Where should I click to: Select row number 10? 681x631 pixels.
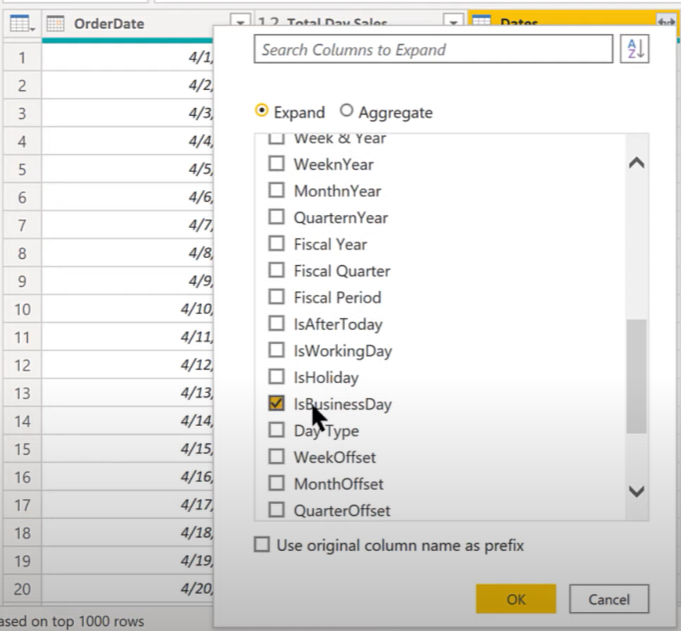pyautogui.click(x=22, y=309)
